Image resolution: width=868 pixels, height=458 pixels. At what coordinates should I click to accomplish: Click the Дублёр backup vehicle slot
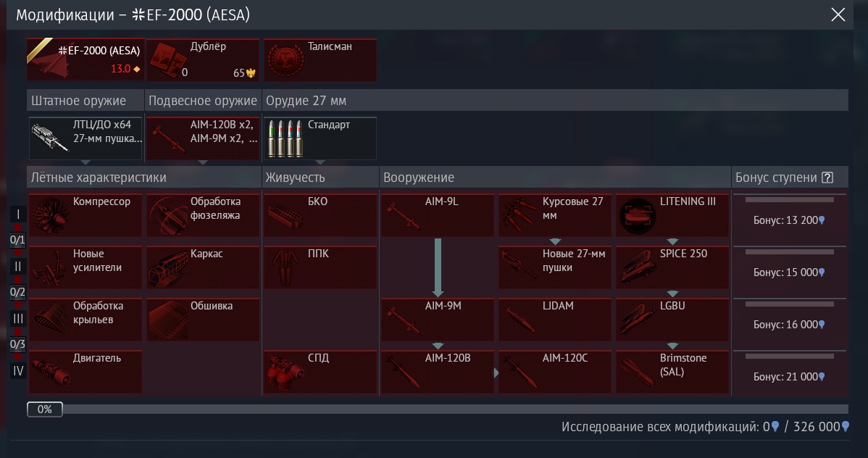click(203, 59)
